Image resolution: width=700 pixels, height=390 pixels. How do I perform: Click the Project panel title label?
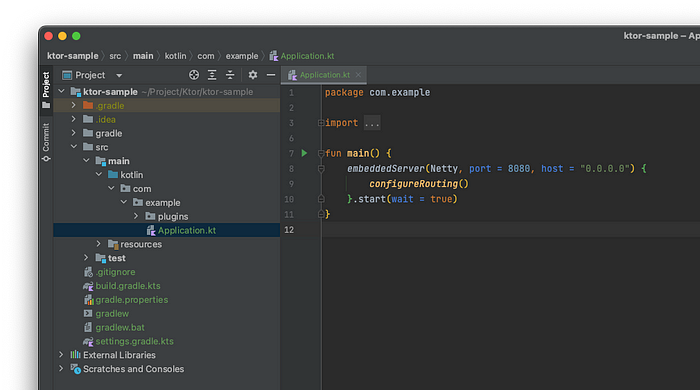[90, 75]
